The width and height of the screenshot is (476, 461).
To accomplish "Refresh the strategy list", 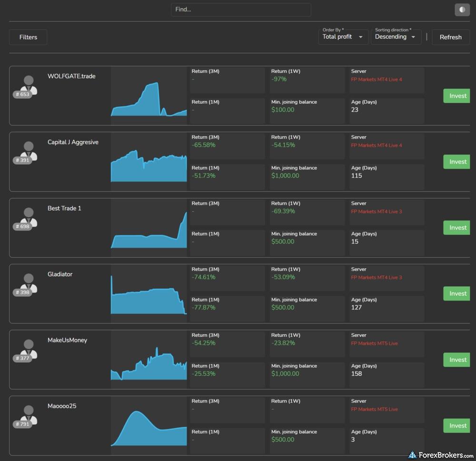I will click(450, 37).
